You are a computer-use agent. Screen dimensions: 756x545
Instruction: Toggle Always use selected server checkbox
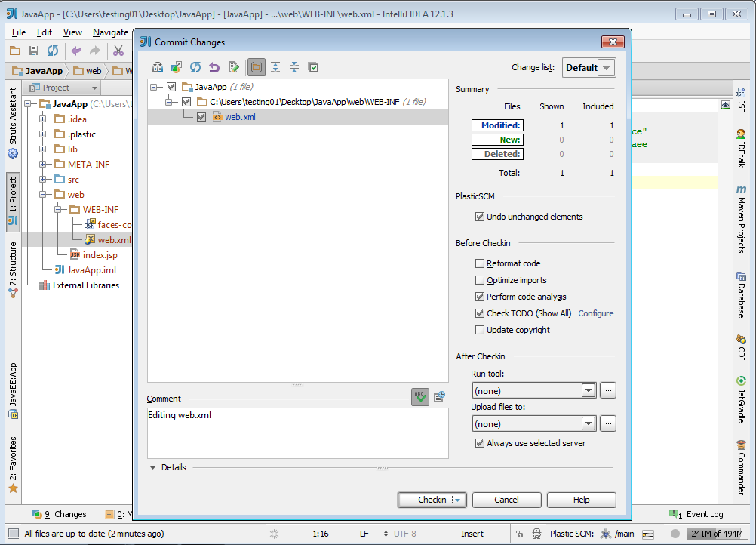pos(480,443)
